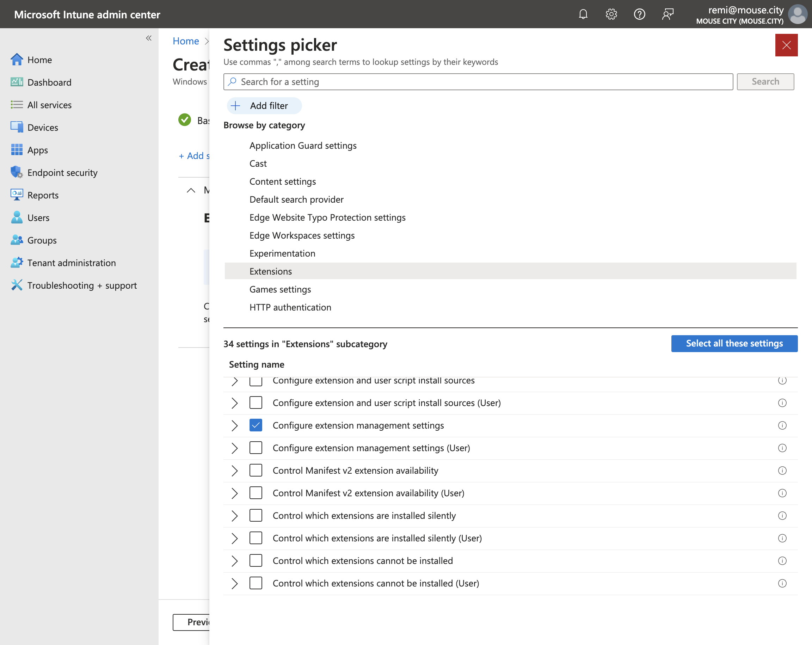Close the Settings picker panel
The height and width of the screenshot is (645, 812).
tap(786, 45)
